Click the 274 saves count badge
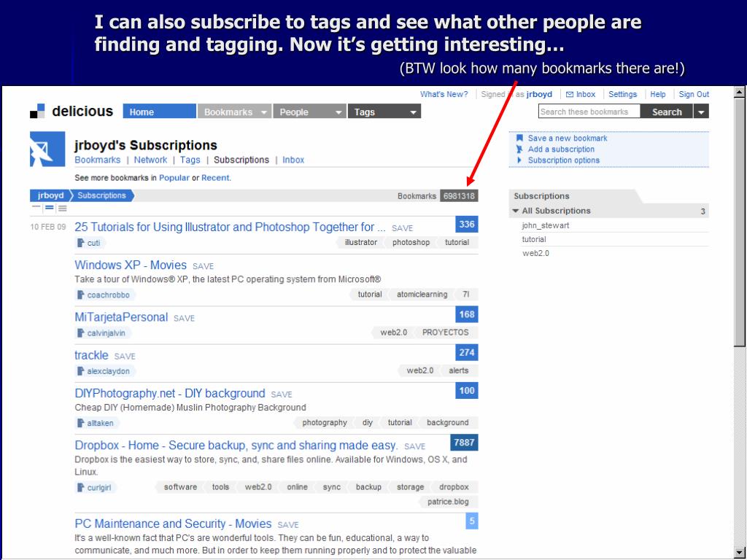Viewport: 747px width, 560px height. 467,352
